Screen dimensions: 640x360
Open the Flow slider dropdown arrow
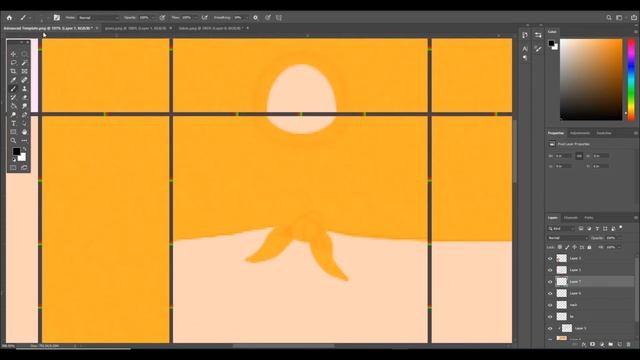point(196,18)
